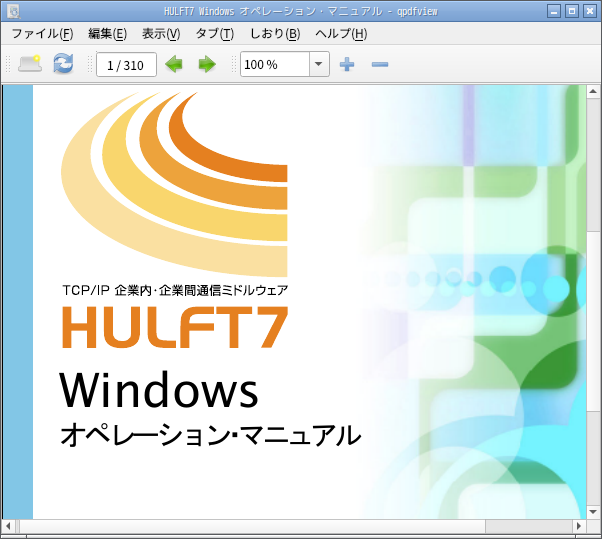Screen dimensions: 602x539
Task: Open the タブ(T) menu
Action: coord(215,34)
